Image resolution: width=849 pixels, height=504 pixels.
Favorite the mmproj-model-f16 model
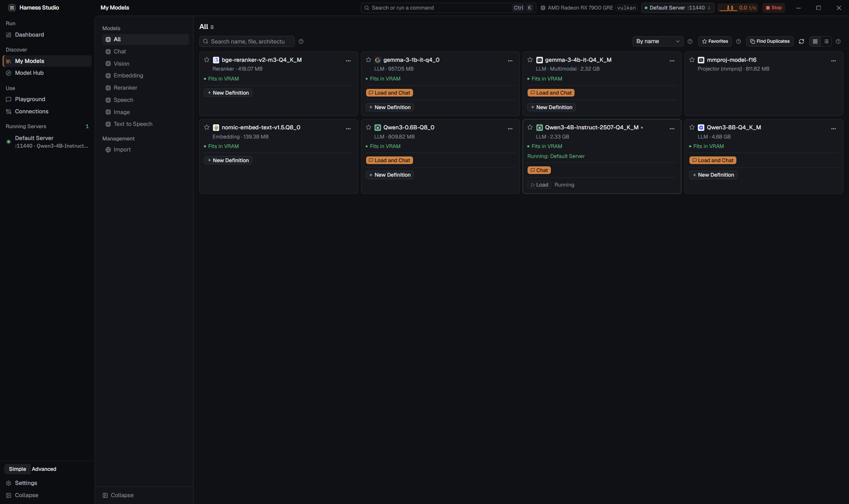click(x=692, y=60)
